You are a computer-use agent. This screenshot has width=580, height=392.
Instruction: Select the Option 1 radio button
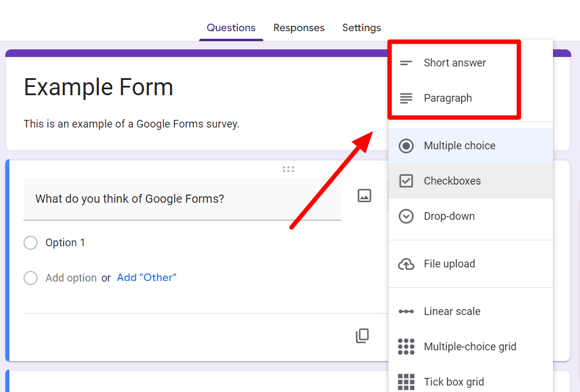(x=31, y=243)
